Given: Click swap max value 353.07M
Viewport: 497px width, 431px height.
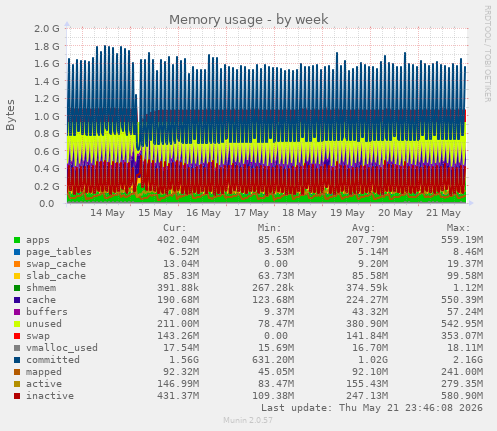Looking at the screenshot, I should click(x=462, y=336).
